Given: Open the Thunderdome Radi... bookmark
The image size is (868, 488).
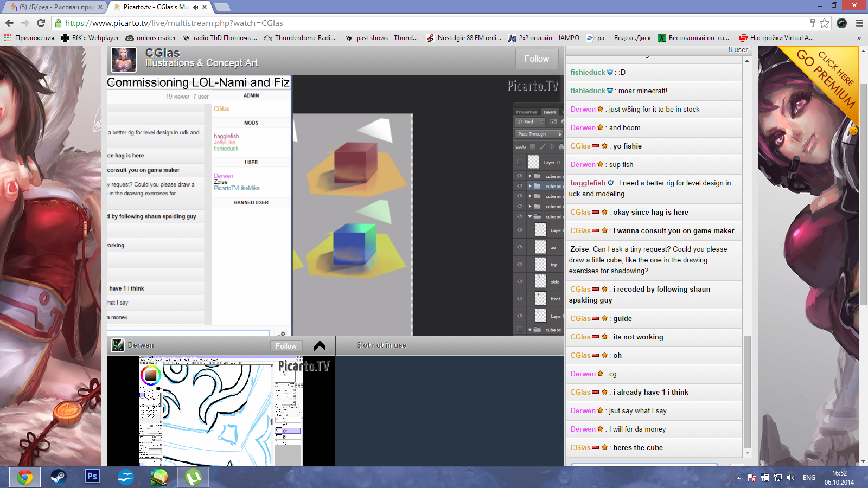Looking at the screenshot, I should coord(299,38).
